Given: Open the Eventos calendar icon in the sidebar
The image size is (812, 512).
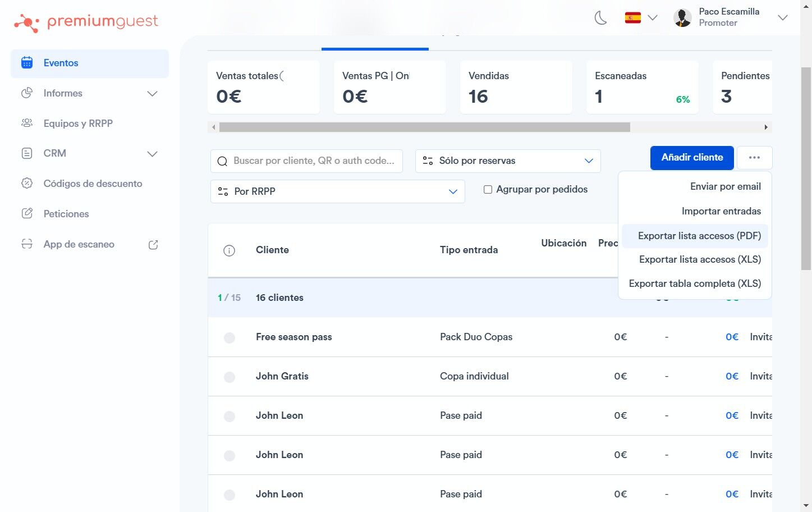Looking at the screenshot, I should pyautogui.click(x=26, y=62).
